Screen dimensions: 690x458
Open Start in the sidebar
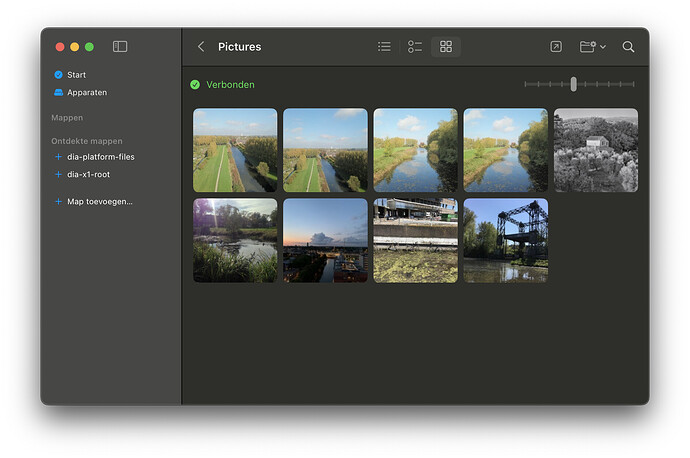[76, 75]
